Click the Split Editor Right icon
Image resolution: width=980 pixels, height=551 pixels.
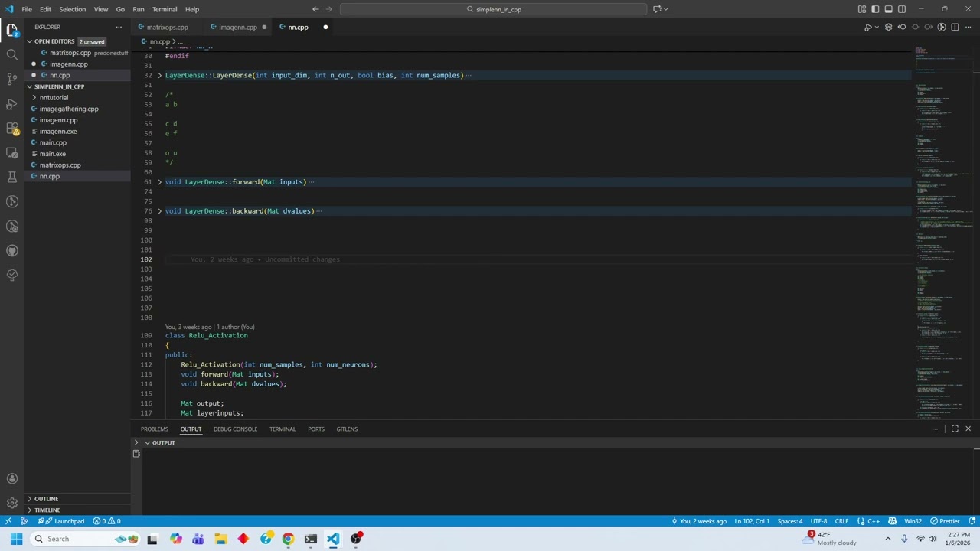955,27
